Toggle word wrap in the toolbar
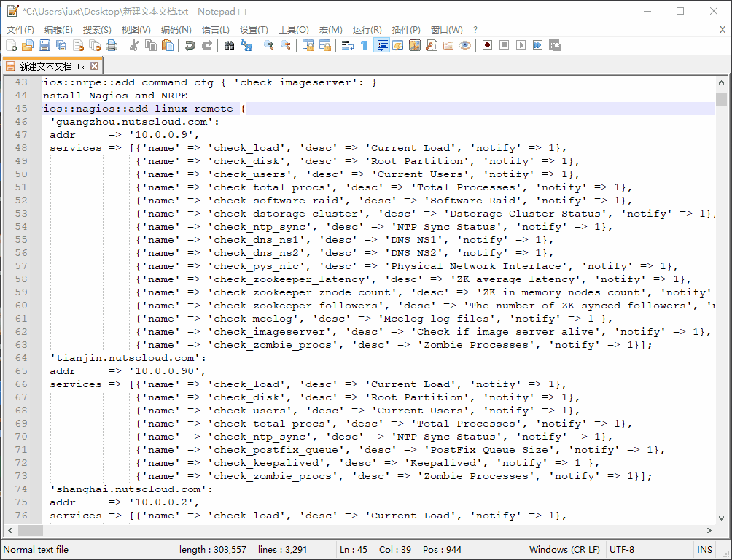Image resolution: width=732 pixels, height=560 pixels. 347,45
